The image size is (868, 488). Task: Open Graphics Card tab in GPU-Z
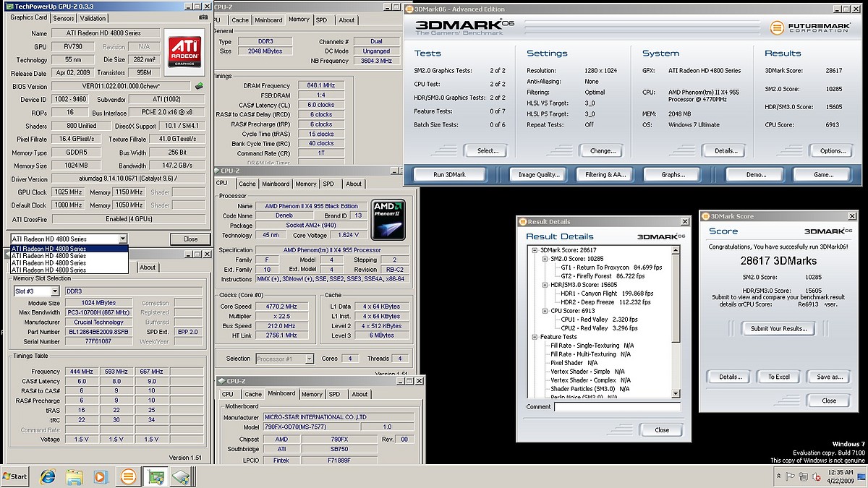[x=29, y=17]
